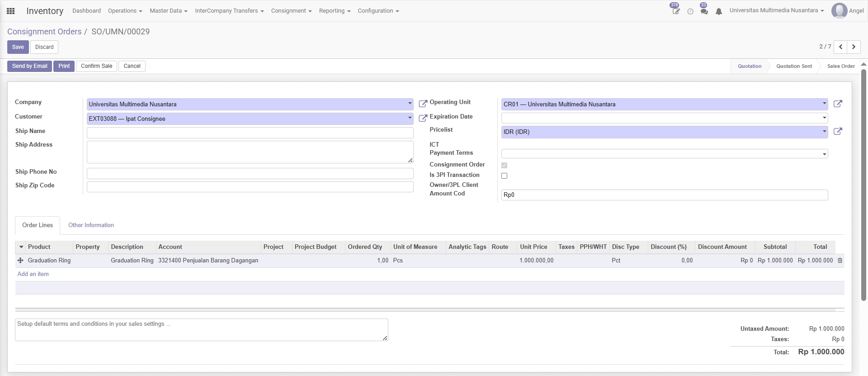Open the apps grid menu icon
The height and width of the screenshot is (376, 868).
(11, 11)
